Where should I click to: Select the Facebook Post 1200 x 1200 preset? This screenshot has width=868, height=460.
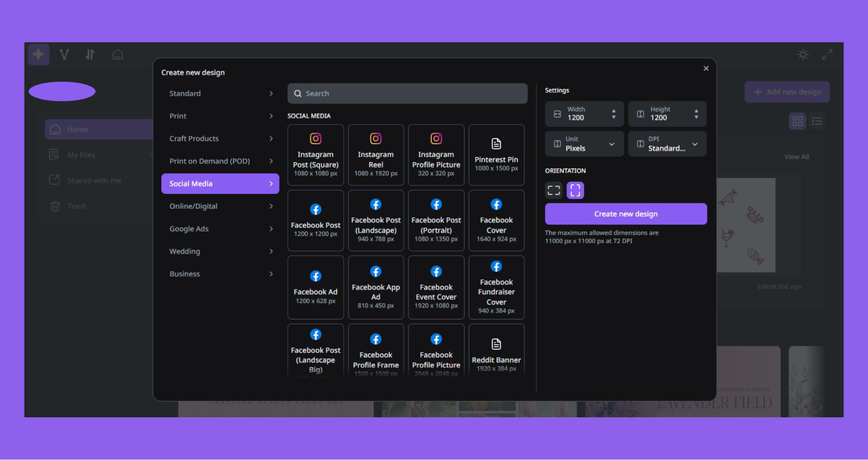[315, 220]
